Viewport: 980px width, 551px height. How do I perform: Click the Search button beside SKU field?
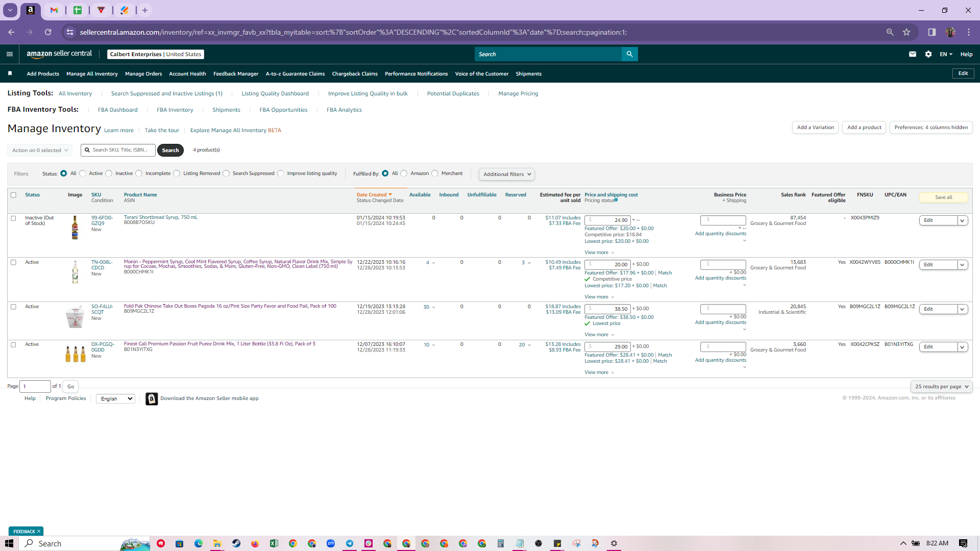tap(170, 151)
